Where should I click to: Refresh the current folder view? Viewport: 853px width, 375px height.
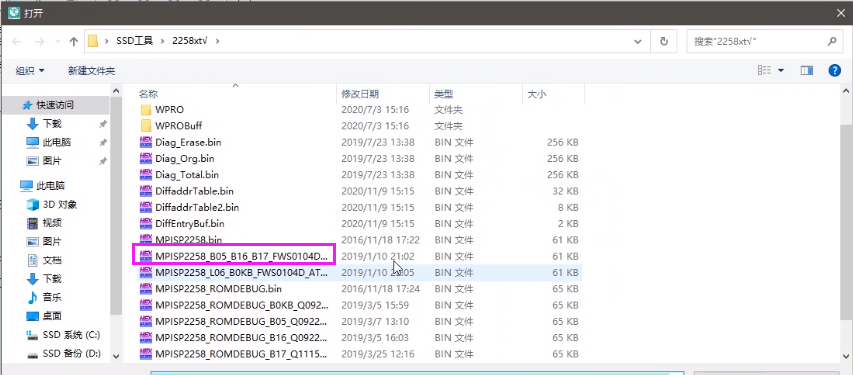tap(664, 41)
